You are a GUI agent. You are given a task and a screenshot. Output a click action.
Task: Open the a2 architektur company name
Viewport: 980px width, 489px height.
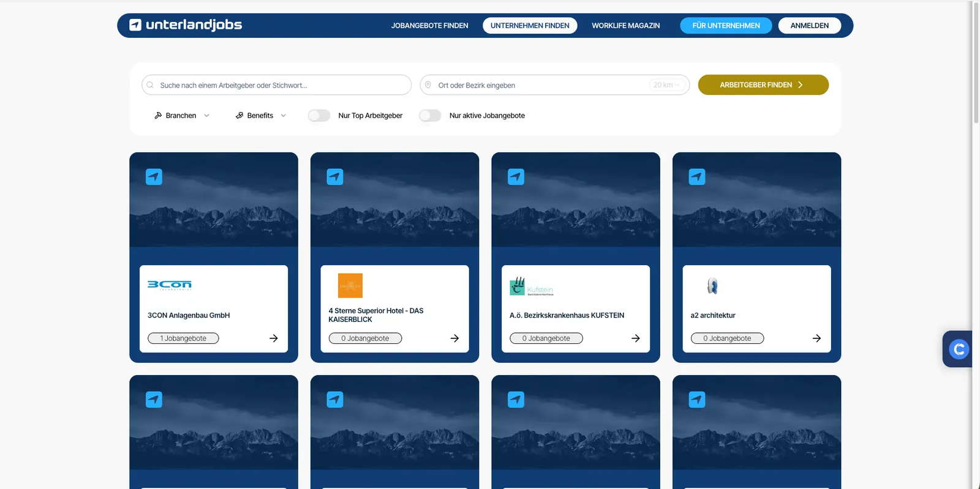(713, 316)
